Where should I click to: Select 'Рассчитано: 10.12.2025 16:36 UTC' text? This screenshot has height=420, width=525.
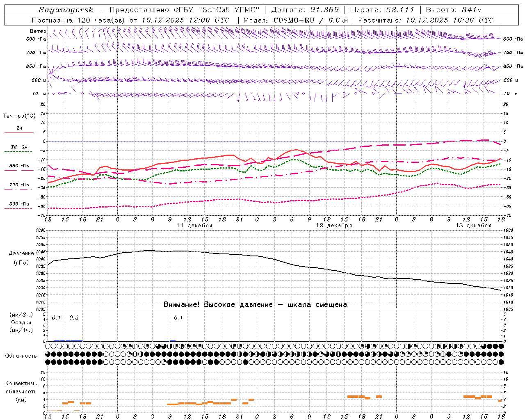pos(426,20)
